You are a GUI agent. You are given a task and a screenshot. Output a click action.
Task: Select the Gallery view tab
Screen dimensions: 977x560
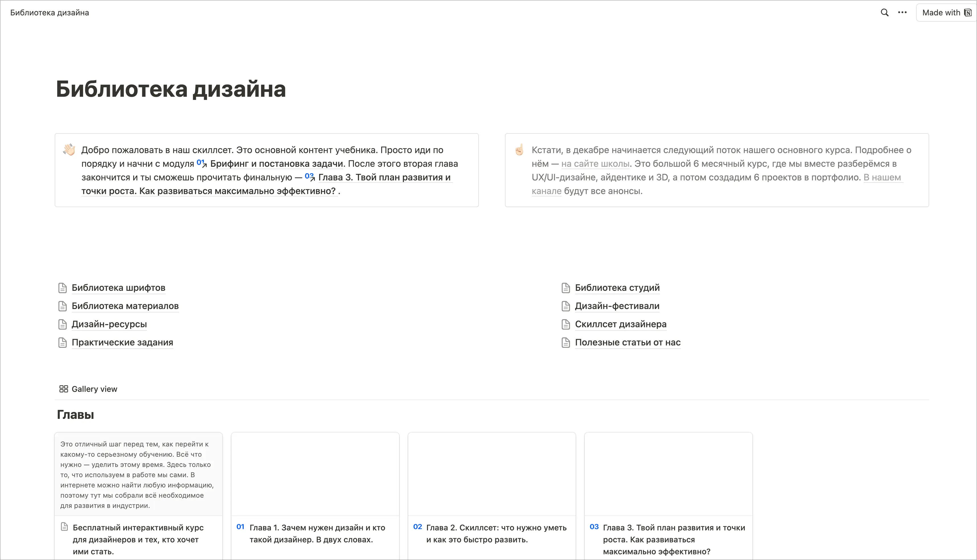click(88, 389)
